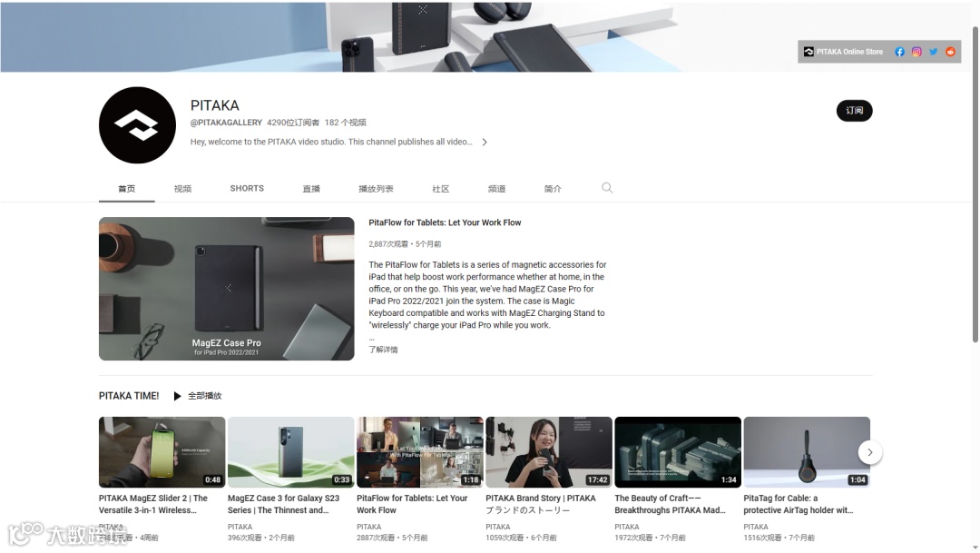Click the play icon next to 全部播放
980x553 pixels.
tap(177, 396)
